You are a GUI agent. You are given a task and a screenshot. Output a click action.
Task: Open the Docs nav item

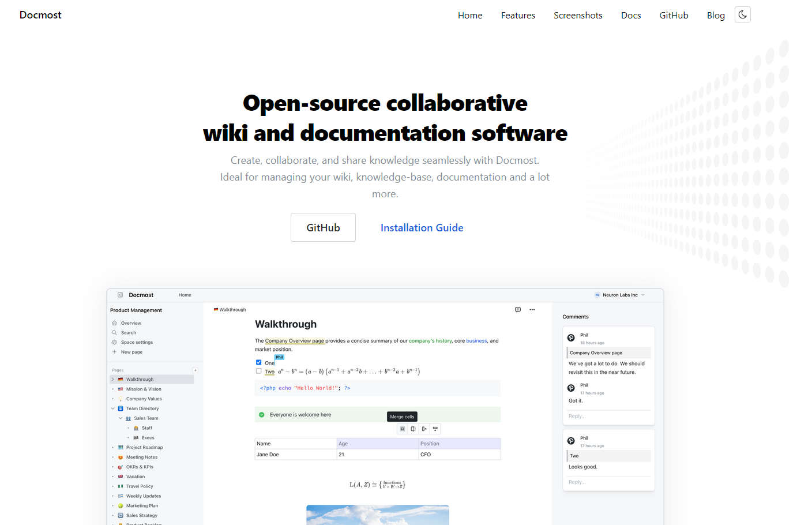click(x=631, y=16)
